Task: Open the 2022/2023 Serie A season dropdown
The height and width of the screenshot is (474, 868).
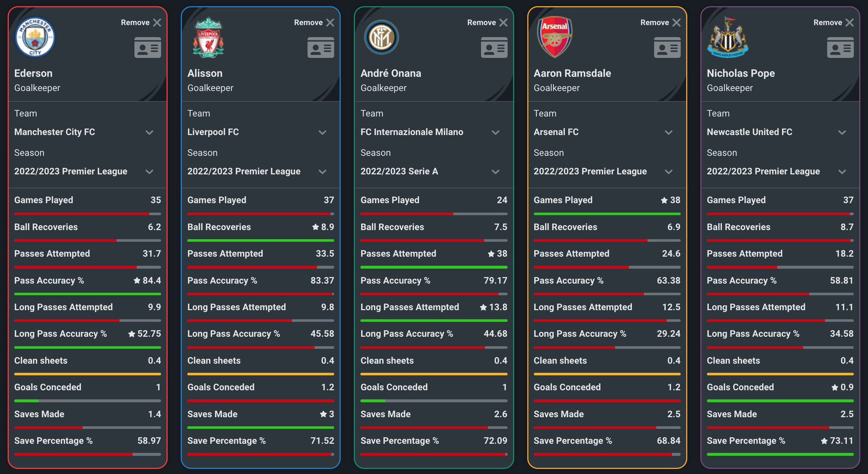Action: [x=434, y=172]
